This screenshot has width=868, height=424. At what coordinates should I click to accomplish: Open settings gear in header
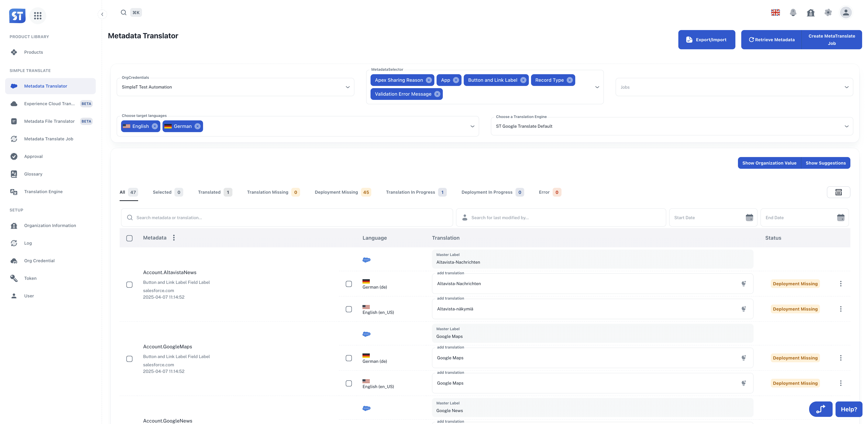[x=828, y=12]
